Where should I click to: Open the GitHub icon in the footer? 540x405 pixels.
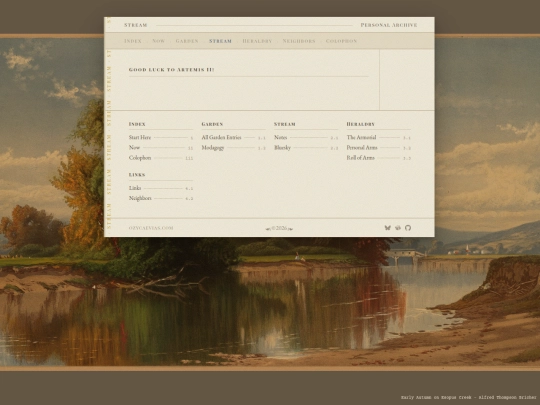[x=408, y=228]
